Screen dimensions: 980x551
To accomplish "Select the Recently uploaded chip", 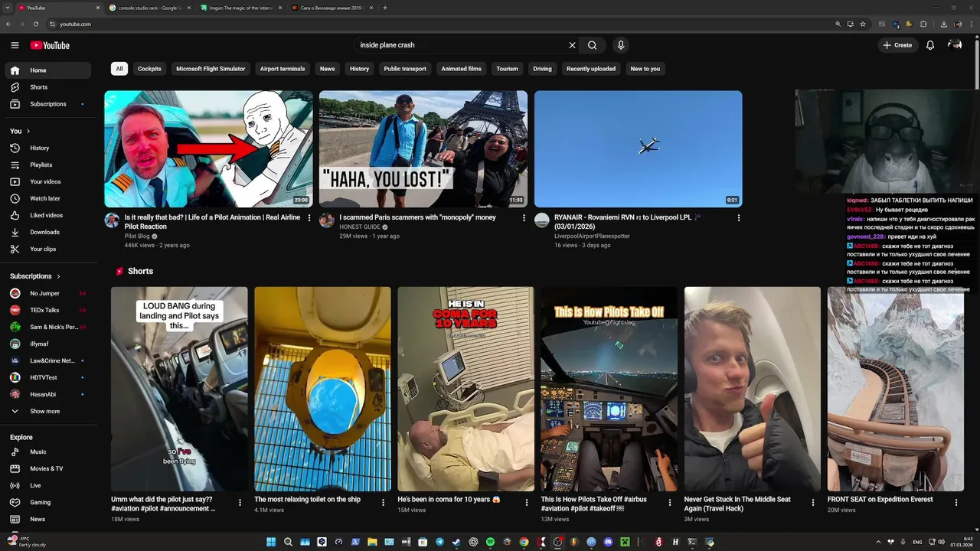I will pos(591,69).
